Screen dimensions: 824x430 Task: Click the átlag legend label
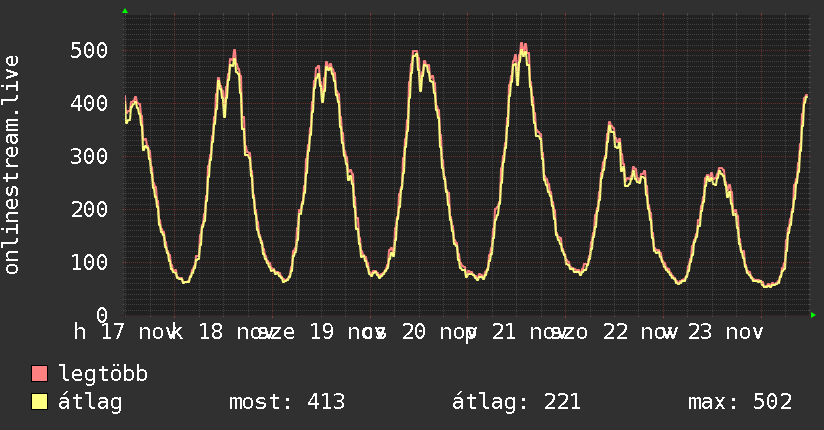coord(90,402)
